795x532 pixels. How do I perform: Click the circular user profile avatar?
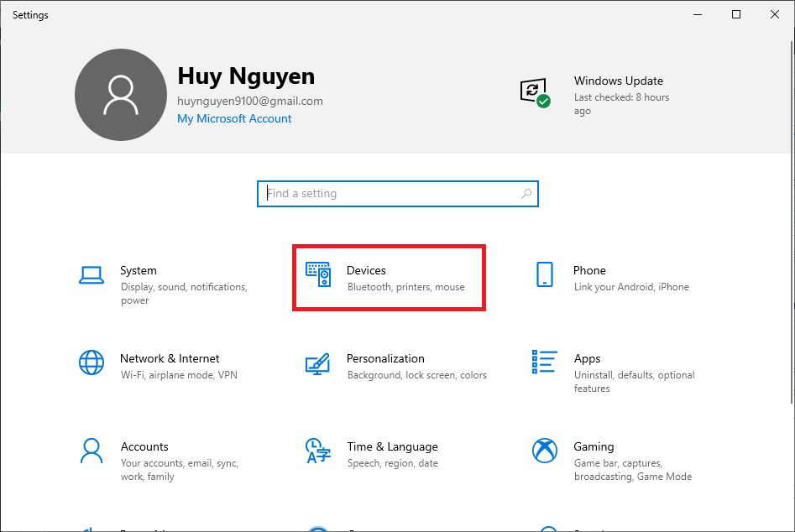coord(120,94)
